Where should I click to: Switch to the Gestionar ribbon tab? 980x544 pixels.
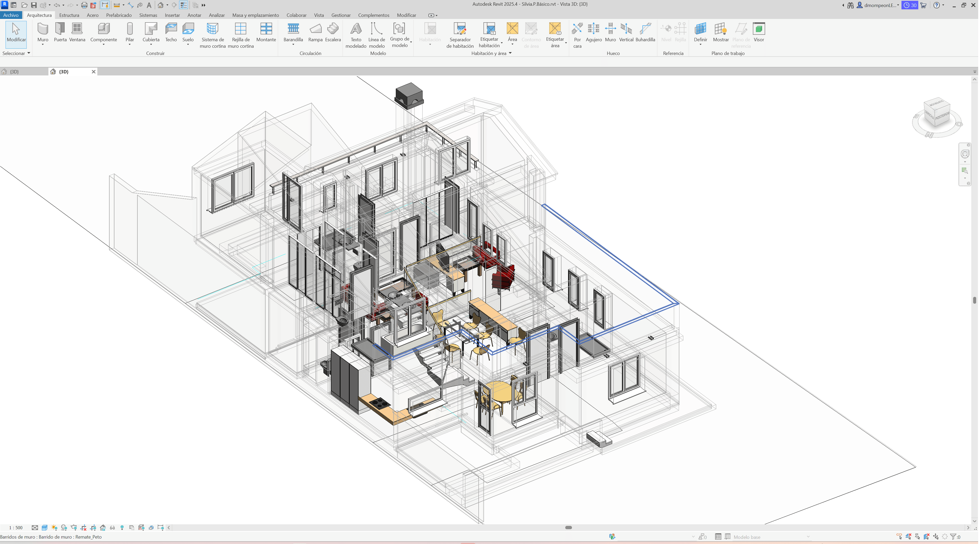pos(341,15)
